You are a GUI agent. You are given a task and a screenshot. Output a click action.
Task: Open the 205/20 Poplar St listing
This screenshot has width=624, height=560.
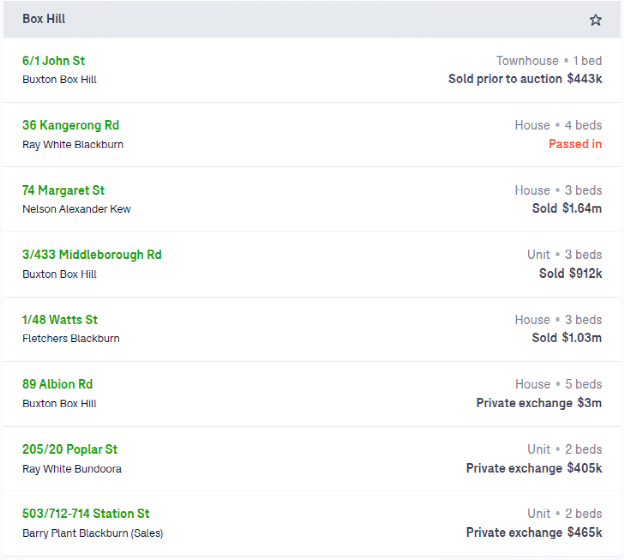70,449
